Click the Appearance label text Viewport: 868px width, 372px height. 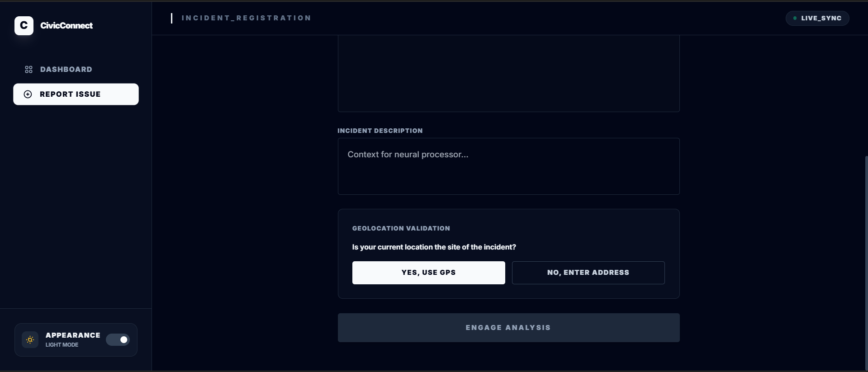[x=73, y=335]
